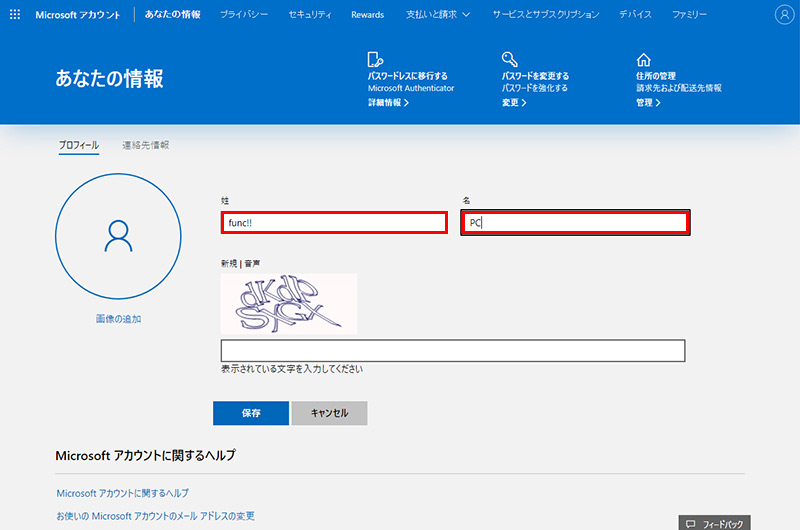Open Microsoft アカウントに関するヘルプ link
800x530 pixels.
(122, 493)
